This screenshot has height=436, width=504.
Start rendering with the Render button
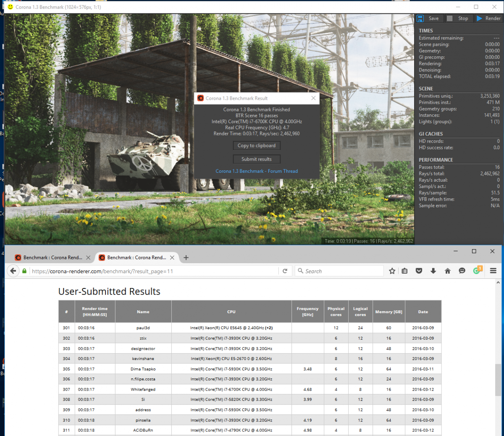(x=488, y=18)
